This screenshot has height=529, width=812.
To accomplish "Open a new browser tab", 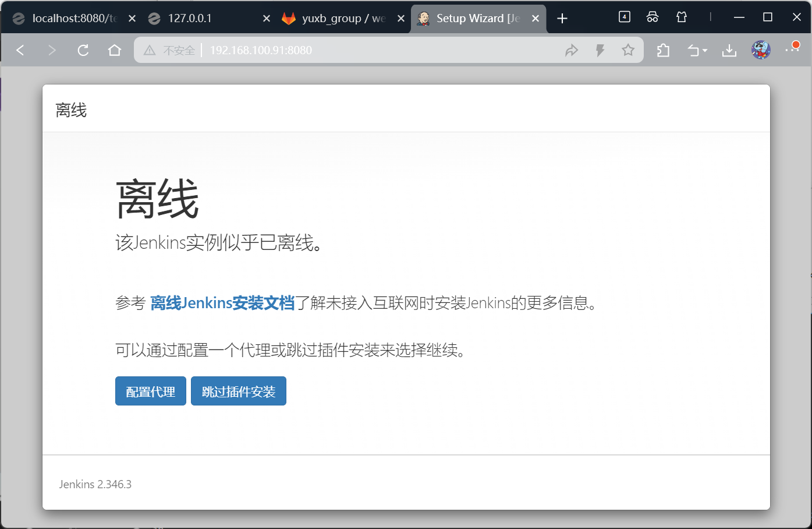I will 562,19.
